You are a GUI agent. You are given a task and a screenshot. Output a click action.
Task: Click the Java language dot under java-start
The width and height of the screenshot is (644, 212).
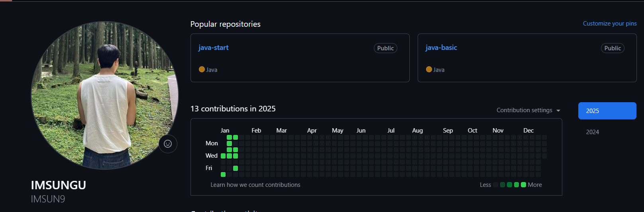pyautogui.click(x=202, y=69)
